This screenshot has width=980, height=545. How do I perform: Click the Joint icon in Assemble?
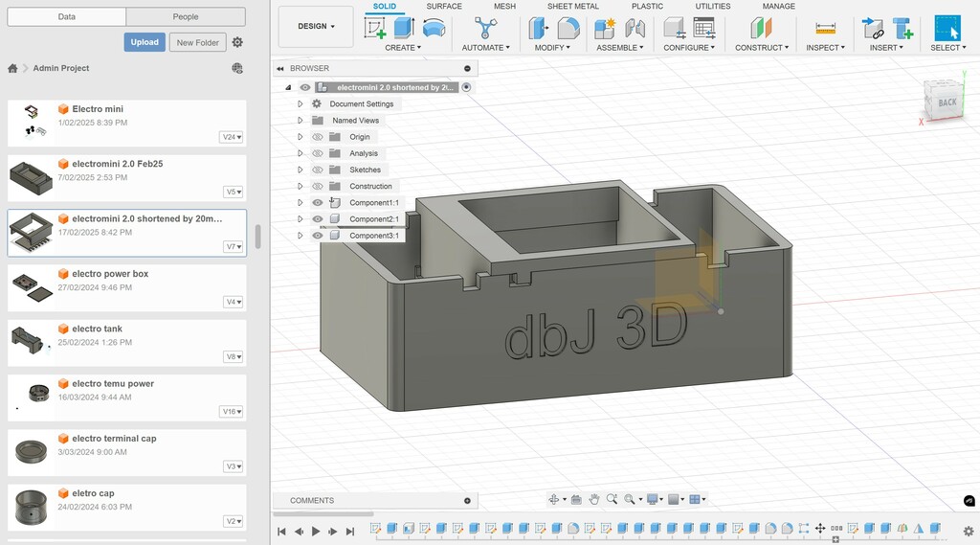635,28
